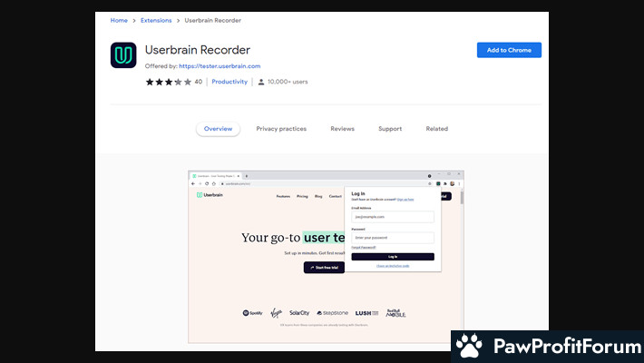Click the Userbrain logo in the preview page
This screenshot has width=644, height=363.
[210, 195]
